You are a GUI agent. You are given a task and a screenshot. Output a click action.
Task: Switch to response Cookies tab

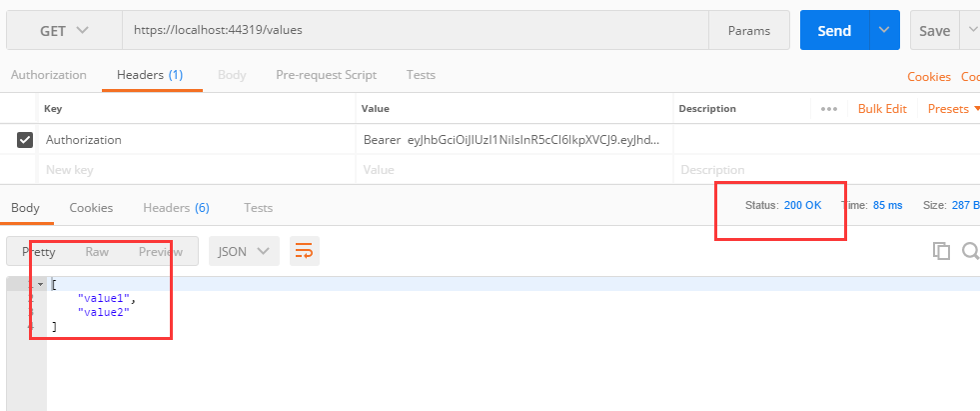91,208
